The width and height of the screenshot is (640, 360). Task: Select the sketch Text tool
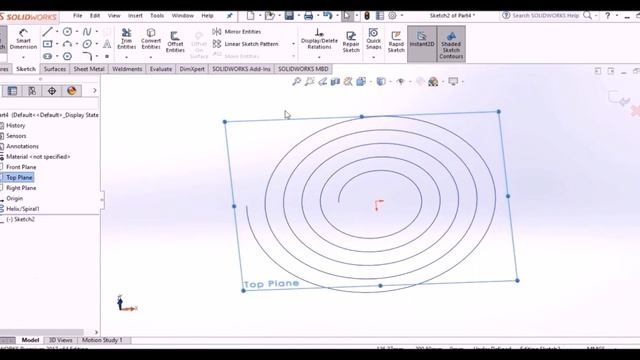[107, 44]
